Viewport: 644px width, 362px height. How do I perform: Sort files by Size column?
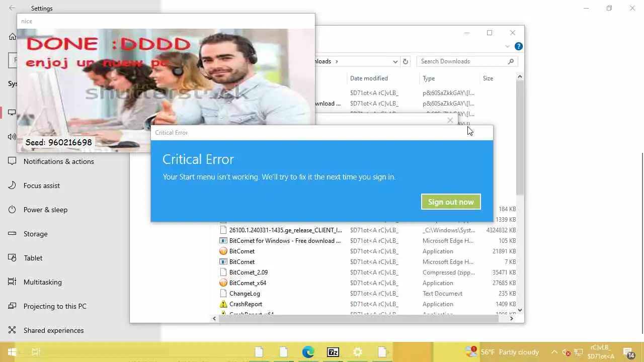[x=488, y=78]
